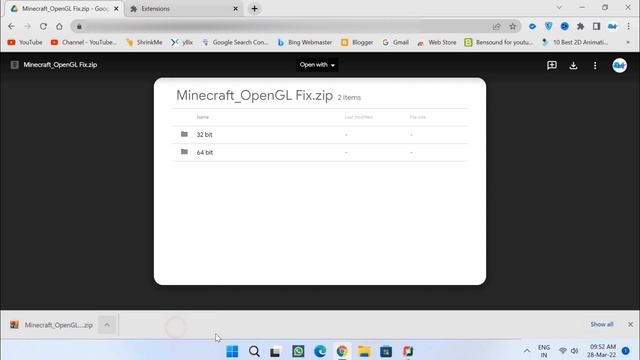Open Google Chrome taskbar icon
This screenshot has width=640, height=360.
(342, 351)
